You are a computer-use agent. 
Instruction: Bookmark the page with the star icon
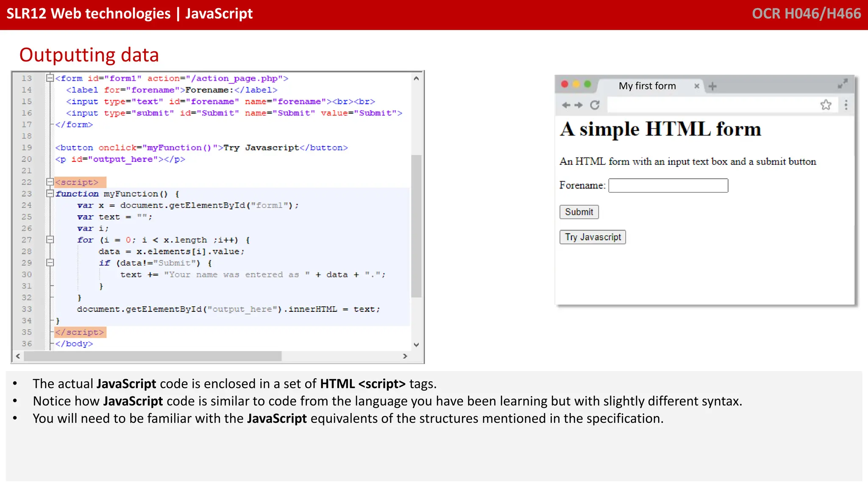[826, 105]
